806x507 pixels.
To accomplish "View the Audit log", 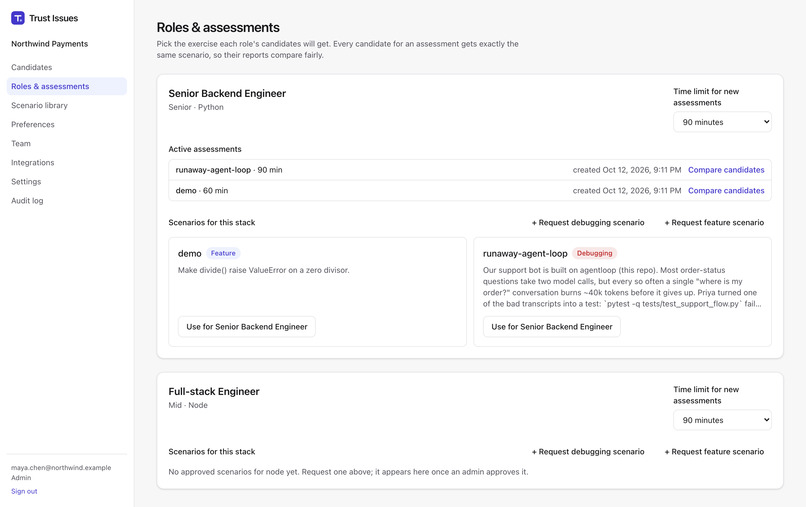I will click(27, 201).
